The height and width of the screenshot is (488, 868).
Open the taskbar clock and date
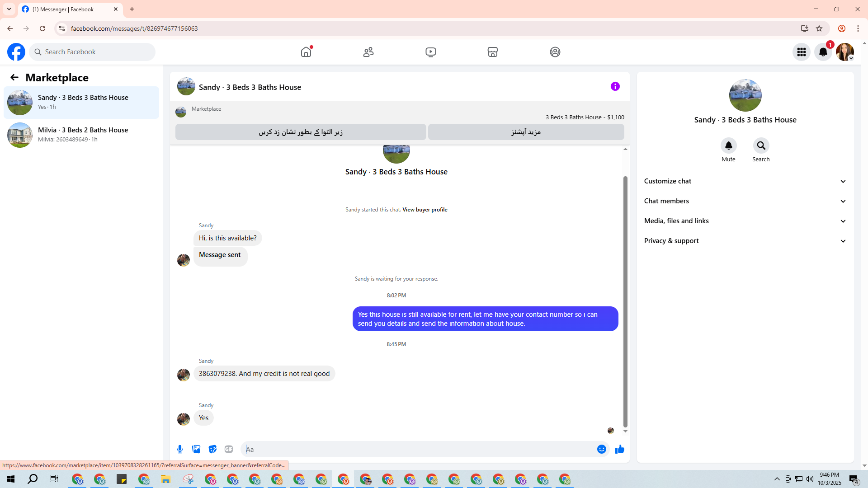point(830,479)
